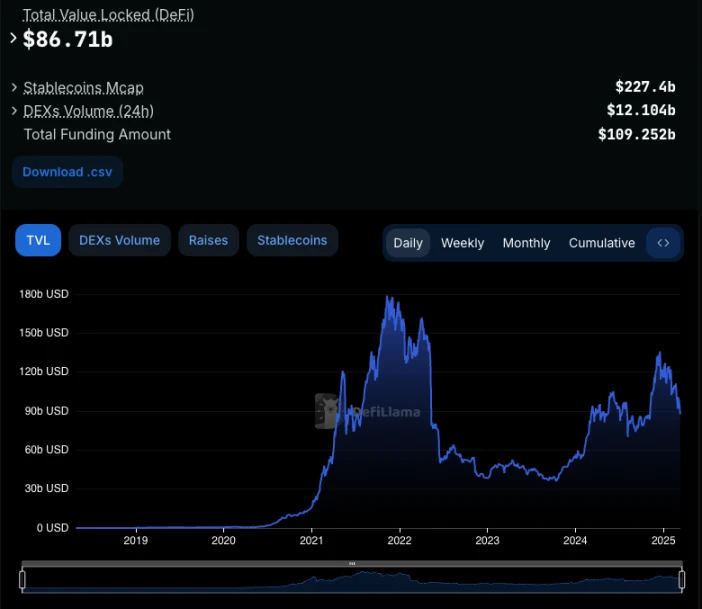
Task: Click the embed code icon button
Action: point(663,243)
